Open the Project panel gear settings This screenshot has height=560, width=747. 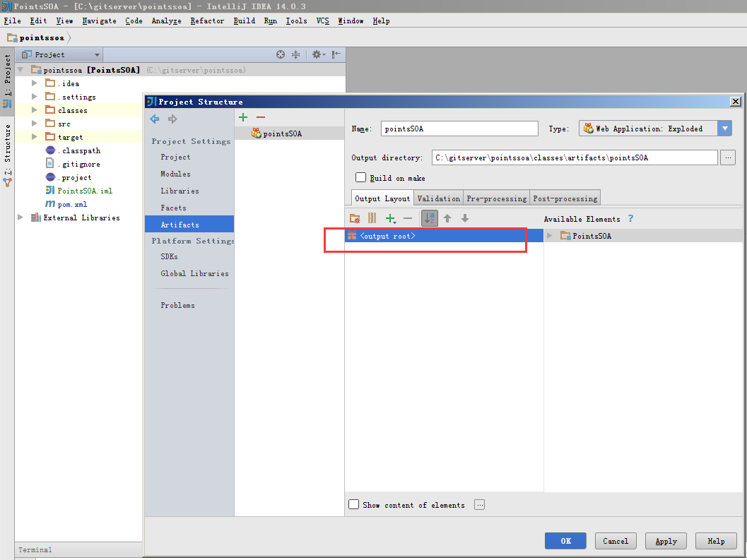point(318,55)
